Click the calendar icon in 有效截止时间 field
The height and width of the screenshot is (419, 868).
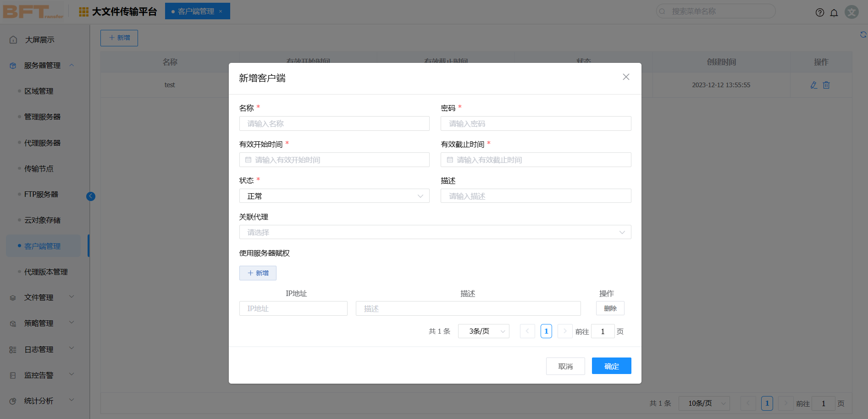tap(448, 160)
